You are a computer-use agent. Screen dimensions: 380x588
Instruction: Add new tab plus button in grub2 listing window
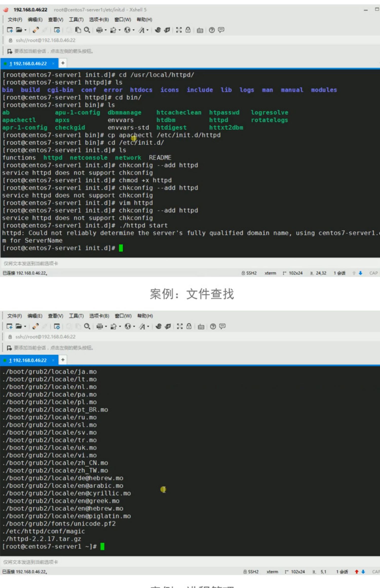pyautogui.click(x=63, y=360)
